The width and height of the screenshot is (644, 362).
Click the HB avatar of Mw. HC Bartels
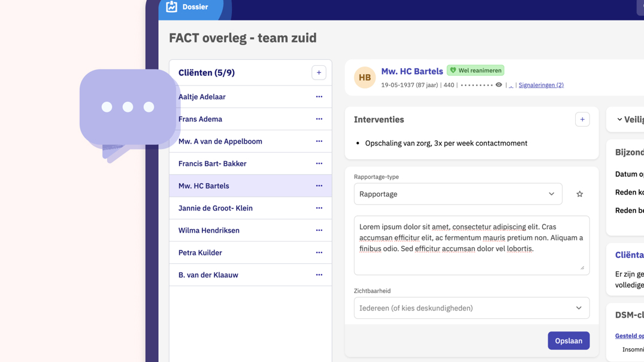pyautogui.click(x=364, y=78)
